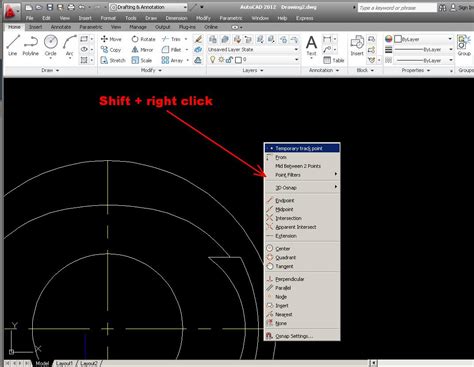474x367 pixels.
Task: Select the Line draw tool
Action: tap(13, 45)
